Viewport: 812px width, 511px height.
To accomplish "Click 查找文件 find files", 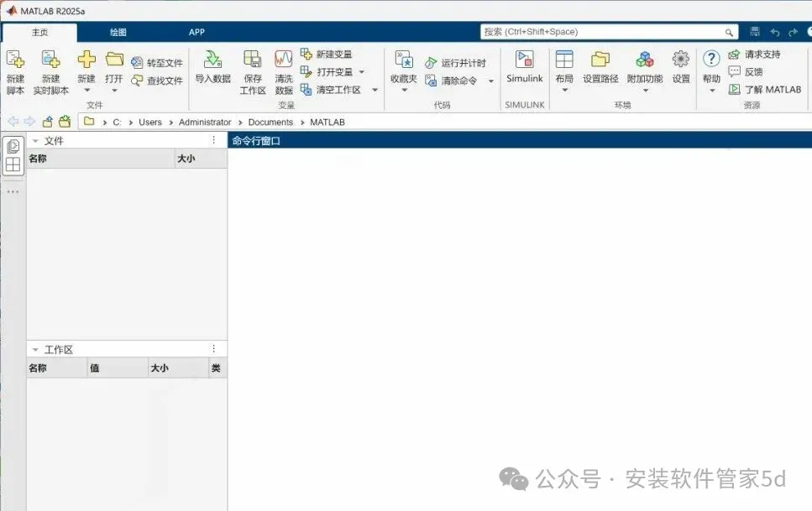I will point(157,81).
